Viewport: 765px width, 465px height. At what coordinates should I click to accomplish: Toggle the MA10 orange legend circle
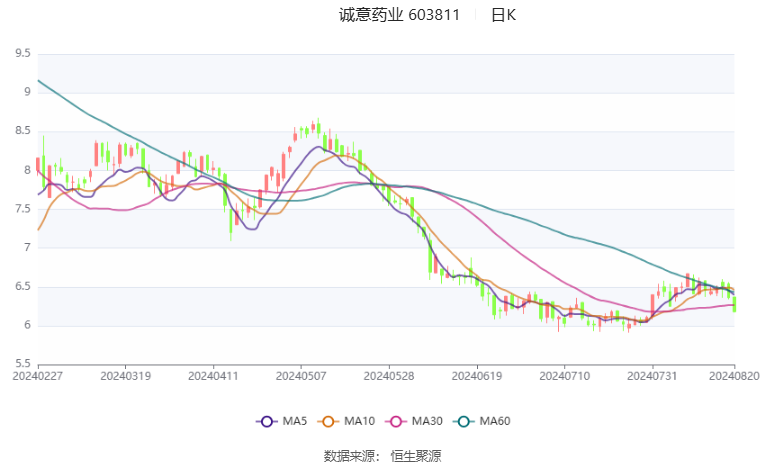[x=328, y=422]
